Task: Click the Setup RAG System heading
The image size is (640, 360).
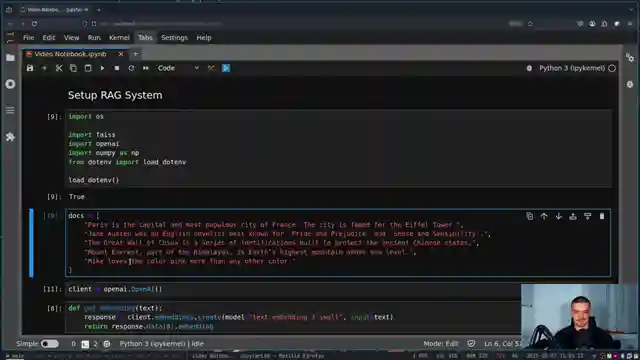Action: tap(115, 95)
